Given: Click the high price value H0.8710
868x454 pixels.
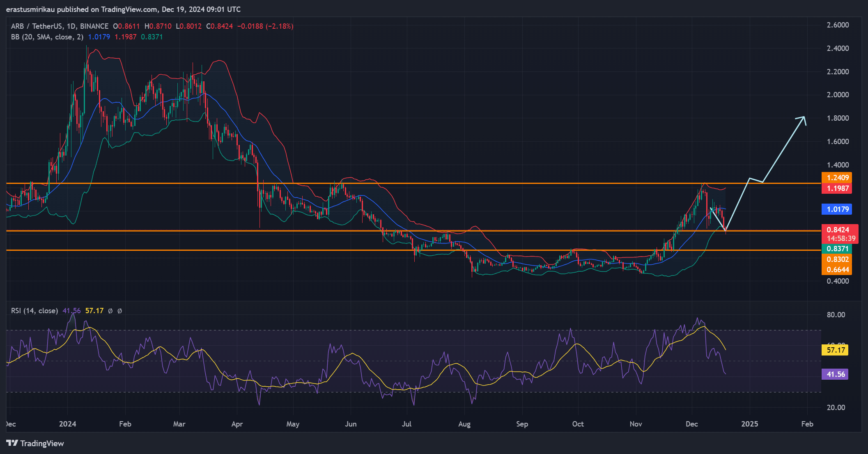Looking at the screenshot, I should point(158,26).
